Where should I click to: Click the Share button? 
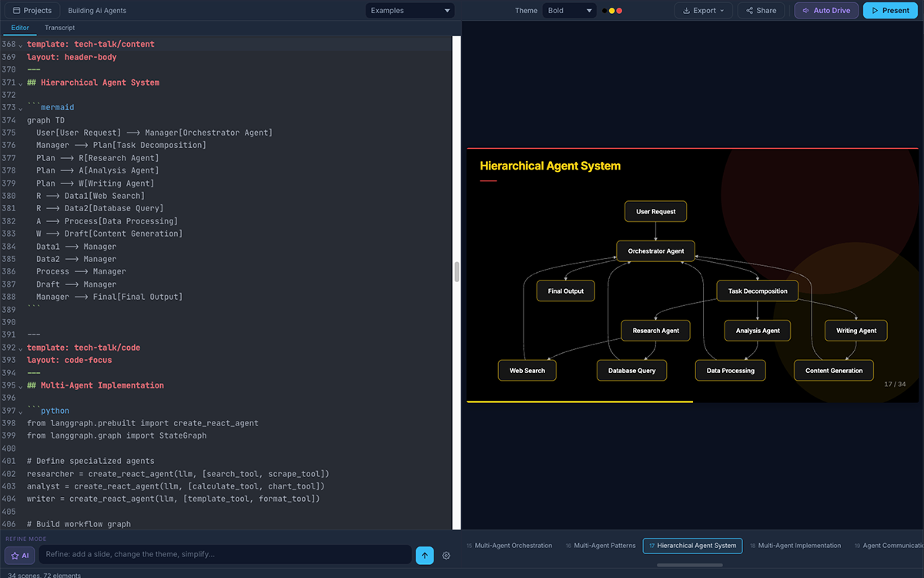coord(761,11)
